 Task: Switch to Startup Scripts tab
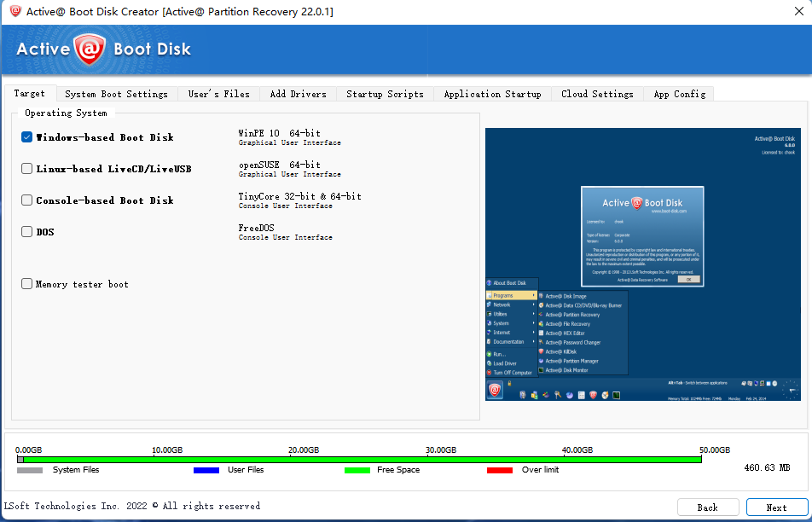point(386,94)
